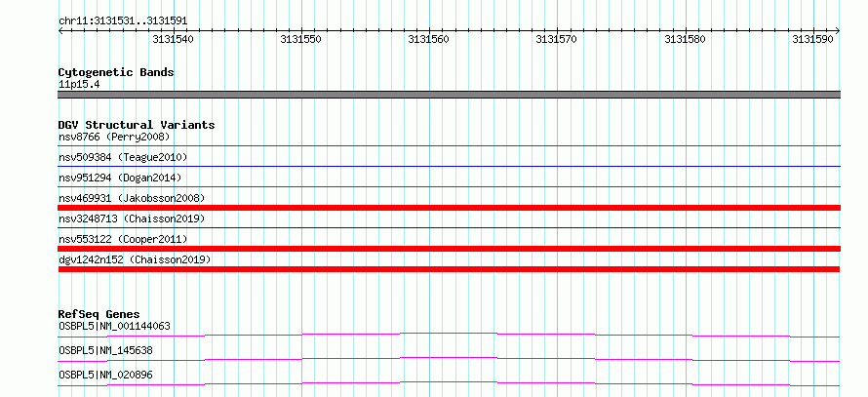The height and width of the screenshot is (397, 868).
Task: Click ruler position 3131580
Action: [x=686, y=39]
